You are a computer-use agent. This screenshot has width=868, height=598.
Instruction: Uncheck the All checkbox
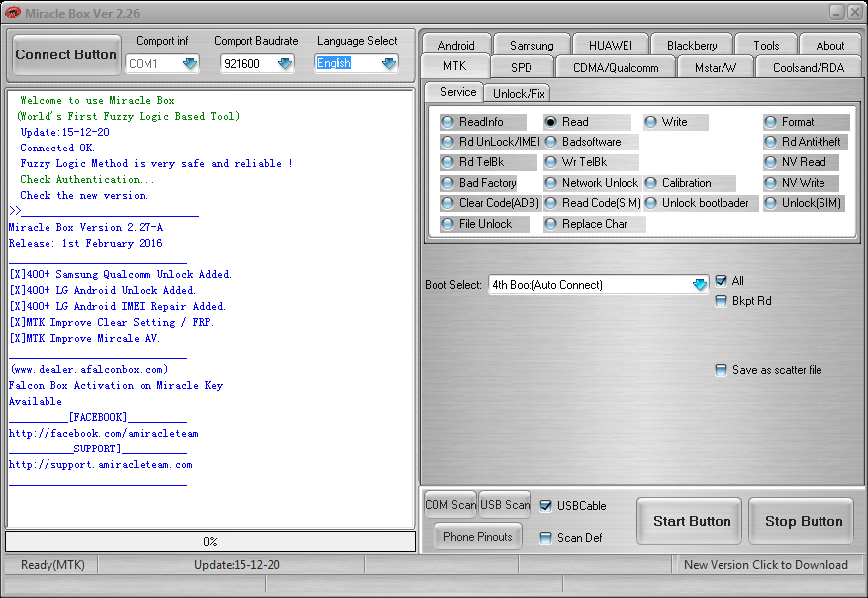(x=721, y=281)
